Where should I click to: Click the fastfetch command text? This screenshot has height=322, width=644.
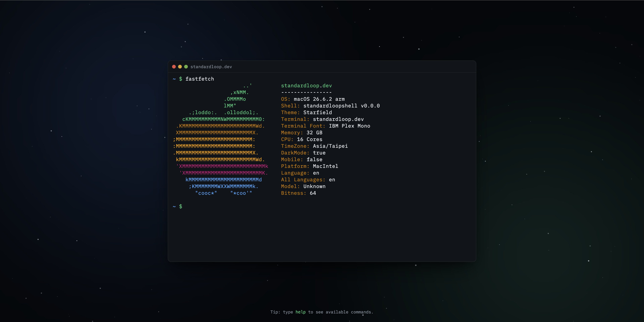[200, 79]
